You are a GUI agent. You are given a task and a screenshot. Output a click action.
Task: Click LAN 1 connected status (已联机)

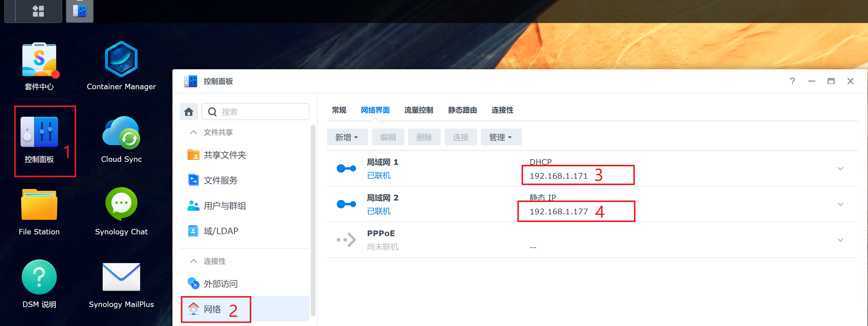379,175
